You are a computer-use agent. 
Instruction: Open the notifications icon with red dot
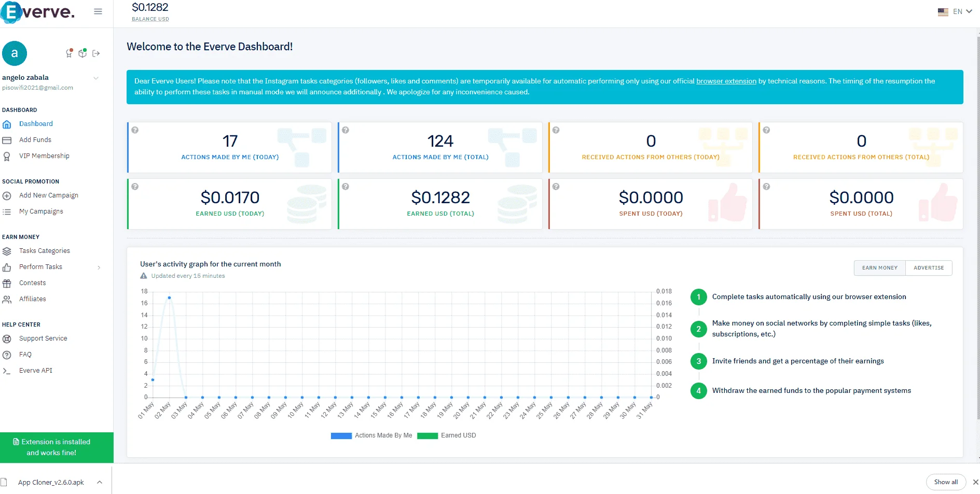tap(69, 53)
